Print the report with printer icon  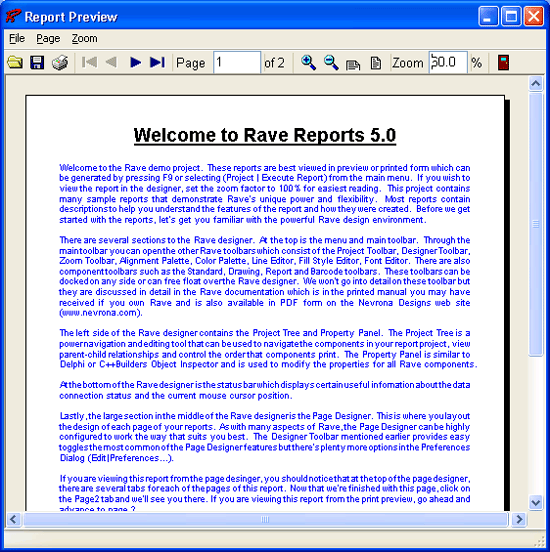tap(60, 63)
